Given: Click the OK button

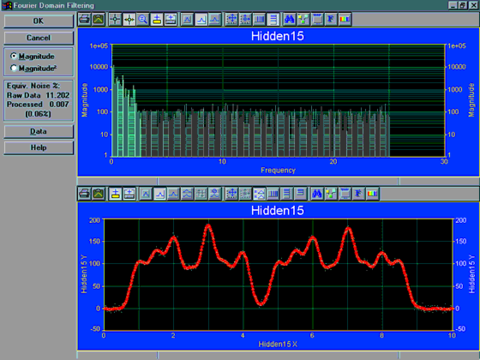Looking at the screenshot, I should tap(39, 21).
